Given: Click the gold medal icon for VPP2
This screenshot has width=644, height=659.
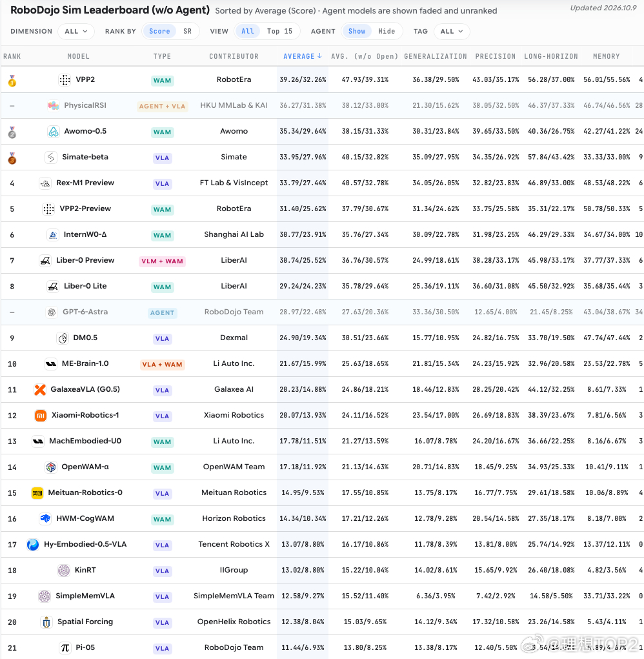Looking at the screenshot, I should 12,80.
